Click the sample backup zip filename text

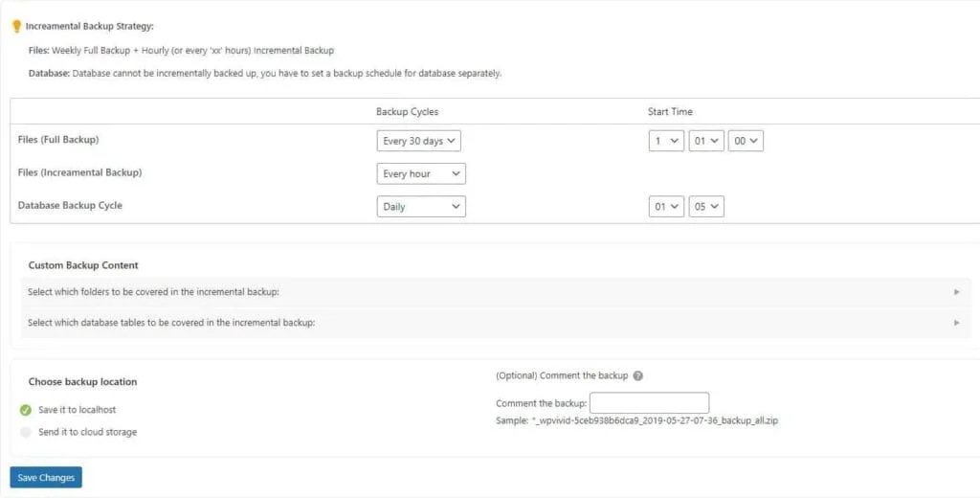click(655, 420)
